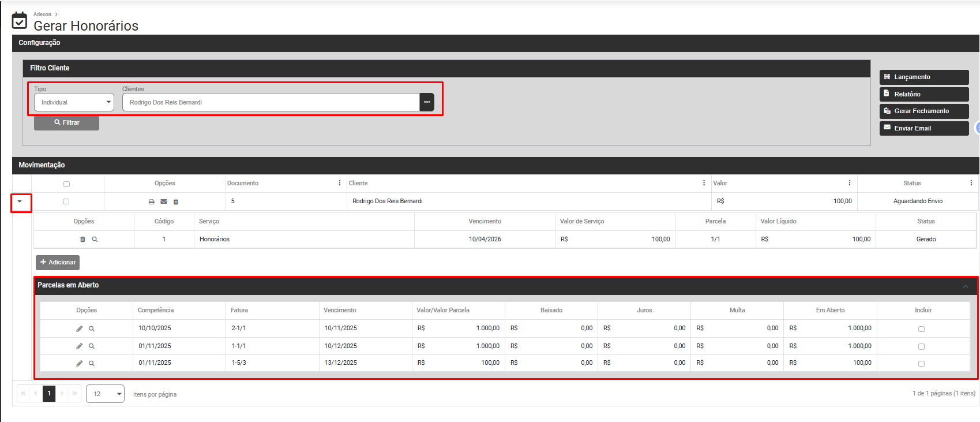Open the Valor column options menu
Image resolution: width=980 pixels, height=422 pixels.
tap(849, 183)
